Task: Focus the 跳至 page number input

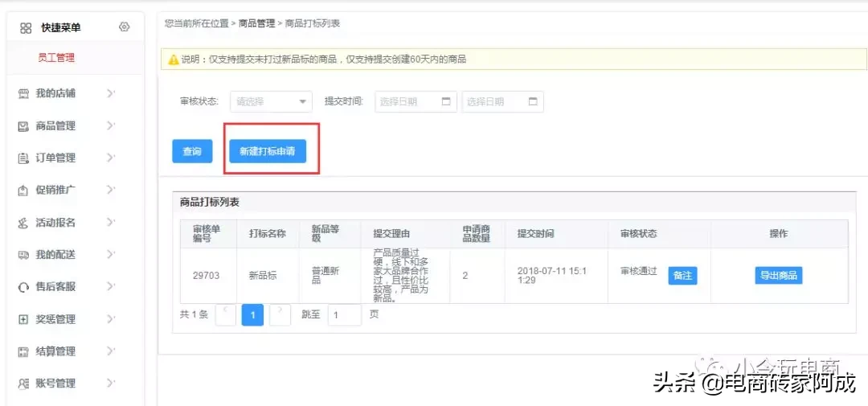Action: pos(344,314)
